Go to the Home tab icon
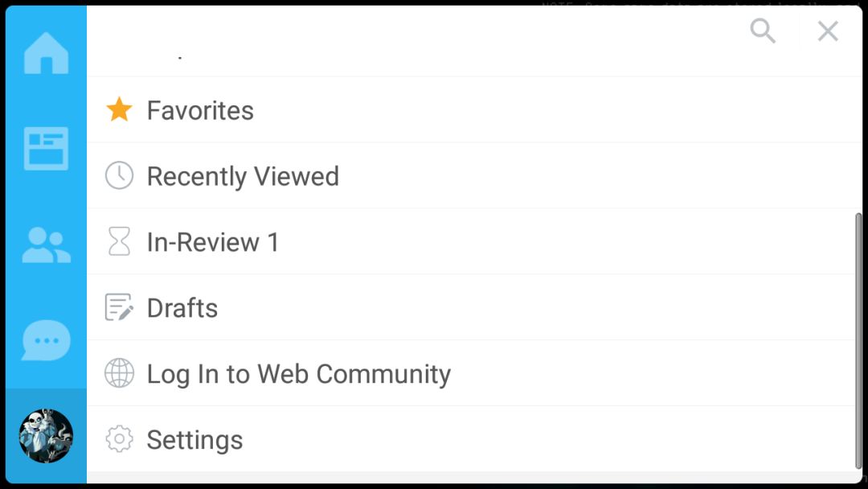The width and height of the screenshot is (868, 489). pos(46,53)
